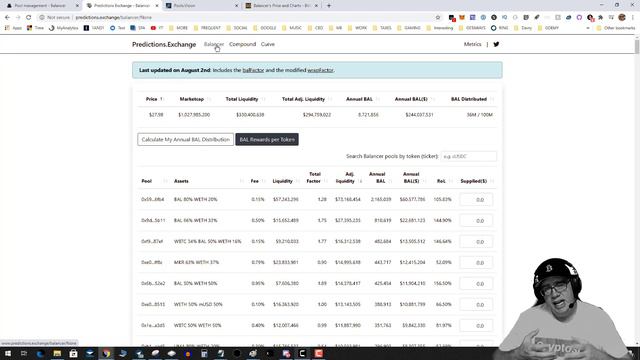Sort pools table by Assets column

click(x=209, y=181)
